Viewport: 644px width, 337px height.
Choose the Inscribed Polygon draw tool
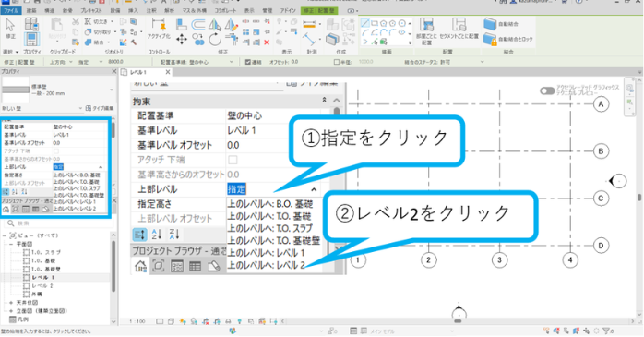pos(383,23)
